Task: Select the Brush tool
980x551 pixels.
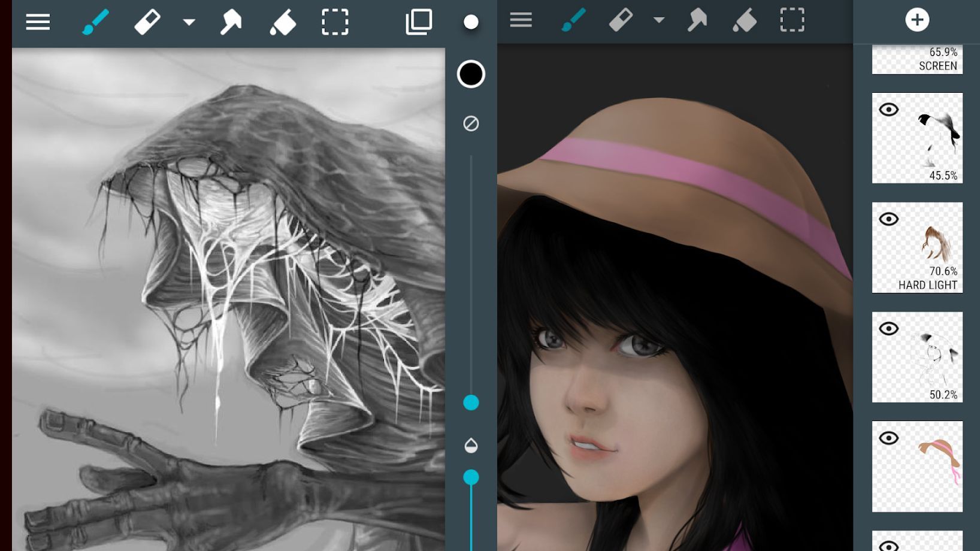Action: tap(94, 22)
